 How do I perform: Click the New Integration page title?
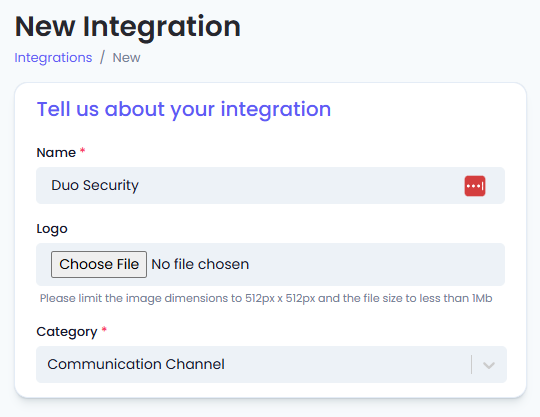point(128,27)
